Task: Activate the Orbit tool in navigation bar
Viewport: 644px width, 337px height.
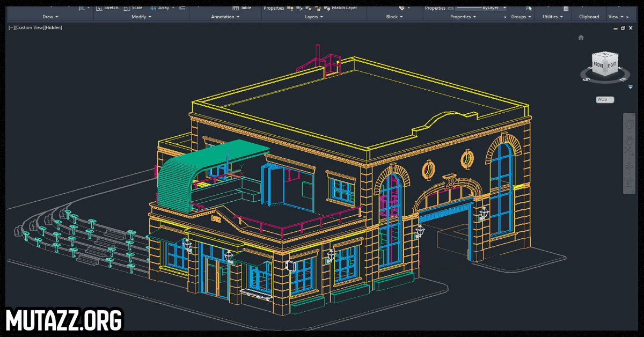Action: click(628, 166)
